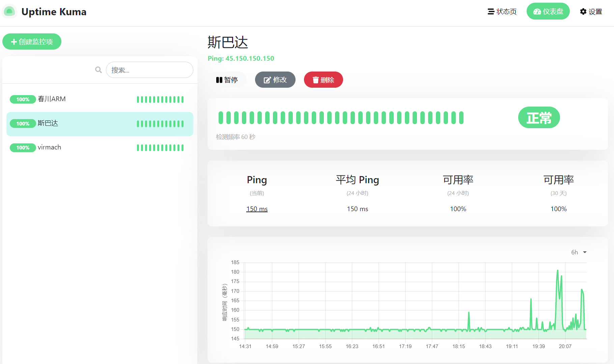
Task: Click the Uptime Kuma logo icon
Action: (x=9, y=11)
